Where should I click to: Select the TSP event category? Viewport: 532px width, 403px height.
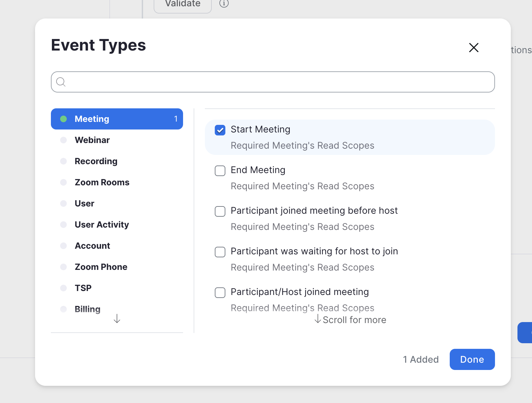[x=83, y=288]
